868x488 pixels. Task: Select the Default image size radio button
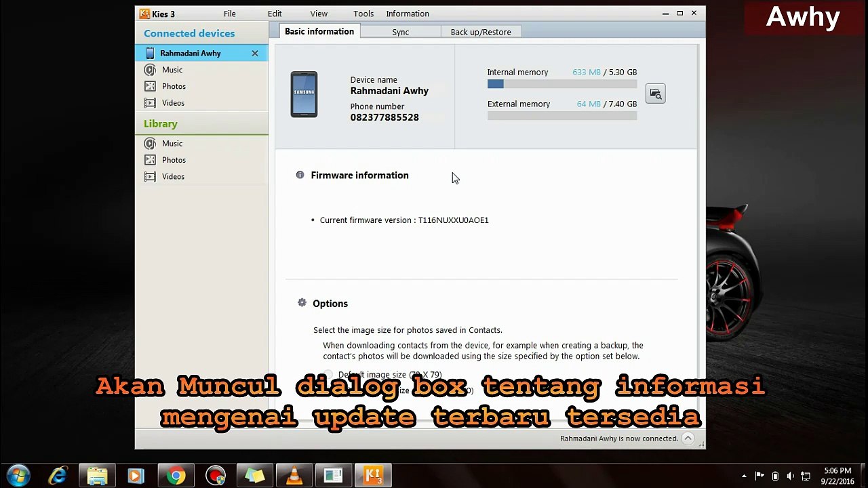tap(328, 375)
